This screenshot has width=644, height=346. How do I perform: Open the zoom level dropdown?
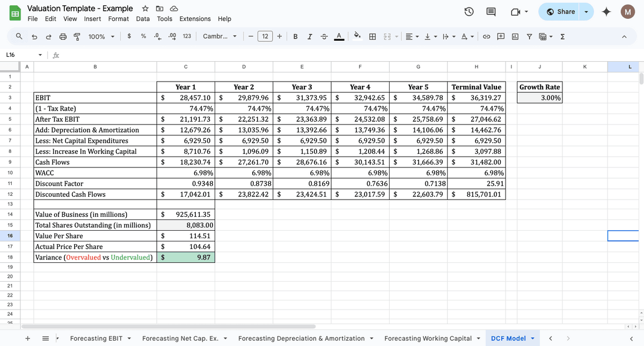pos(102,36)
